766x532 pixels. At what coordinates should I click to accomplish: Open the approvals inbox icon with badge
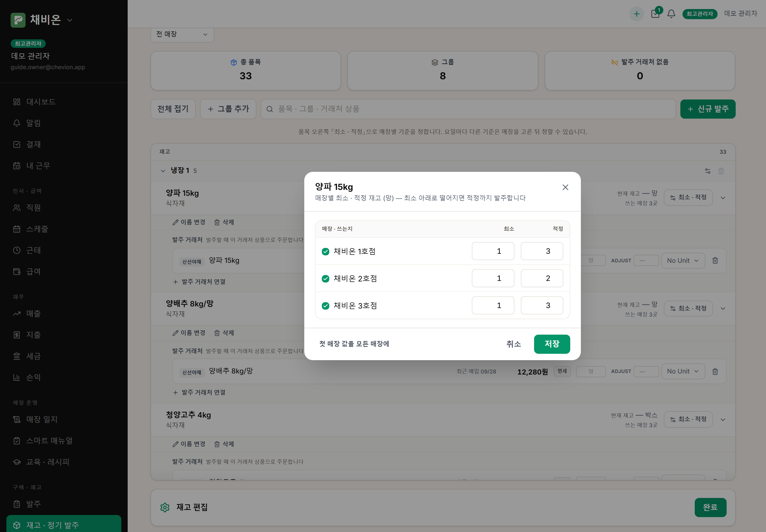pyautogui.click(x=655, y=14)
